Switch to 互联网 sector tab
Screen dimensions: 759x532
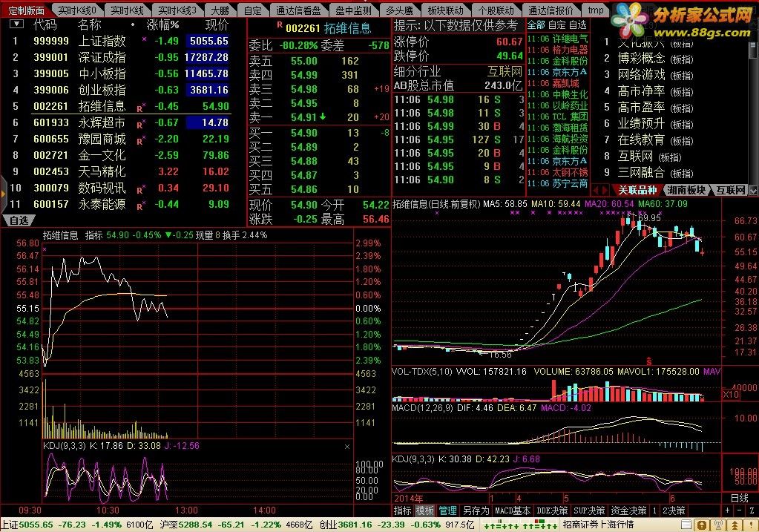[x=731, y=190]
